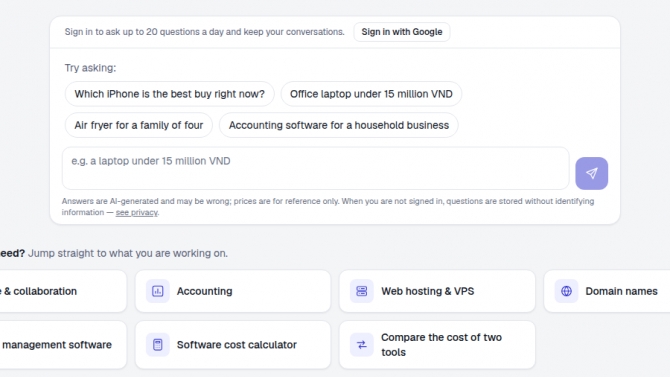Click the 'Answers are AI-generated' disclaimer text
Viewport: 670px width, 377px height.
click(x=328, y=207)
